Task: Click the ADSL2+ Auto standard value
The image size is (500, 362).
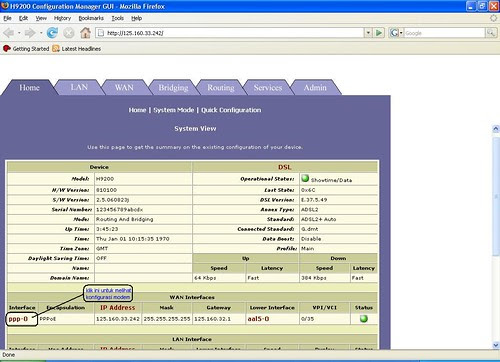Action: point(319,219)
